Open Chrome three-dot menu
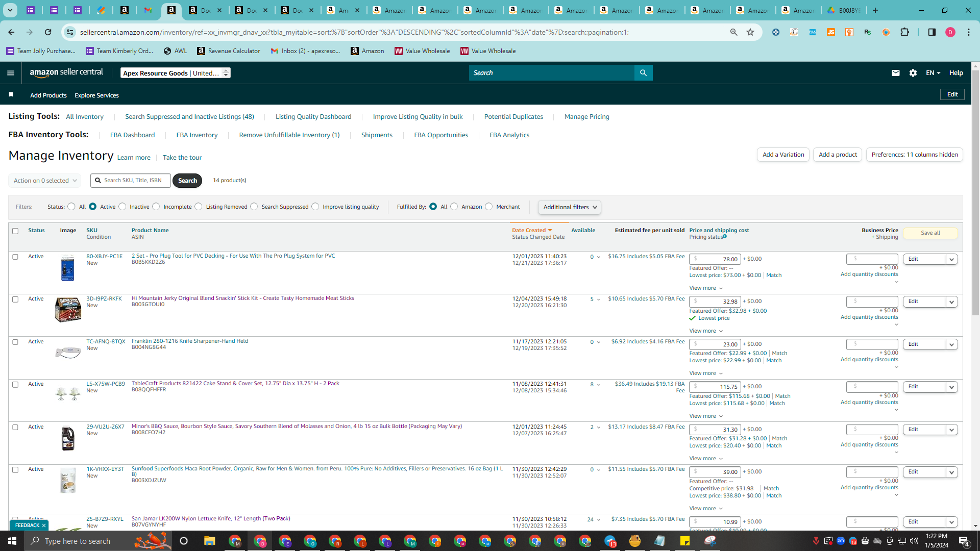The width and height of the screenshot is (980, 551). [x=969, y=32]
